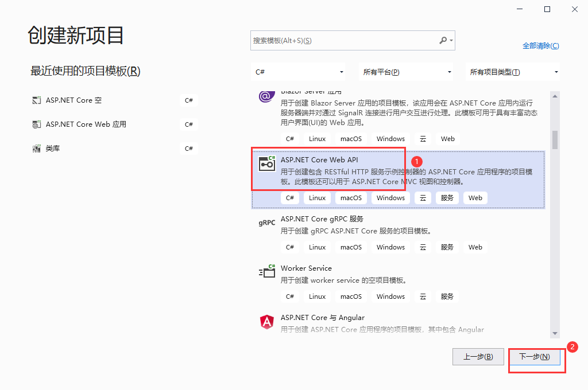
Task: Open the 所有项目类型 dropdown
Action: 513,72
